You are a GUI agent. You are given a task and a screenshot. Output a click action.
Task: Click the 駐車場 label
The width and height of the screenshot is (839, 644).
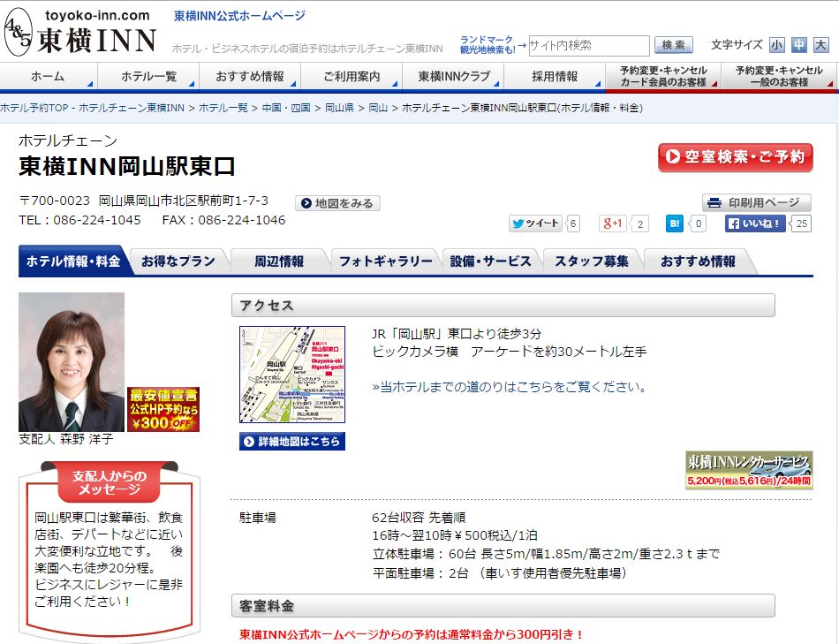point(257,518)
